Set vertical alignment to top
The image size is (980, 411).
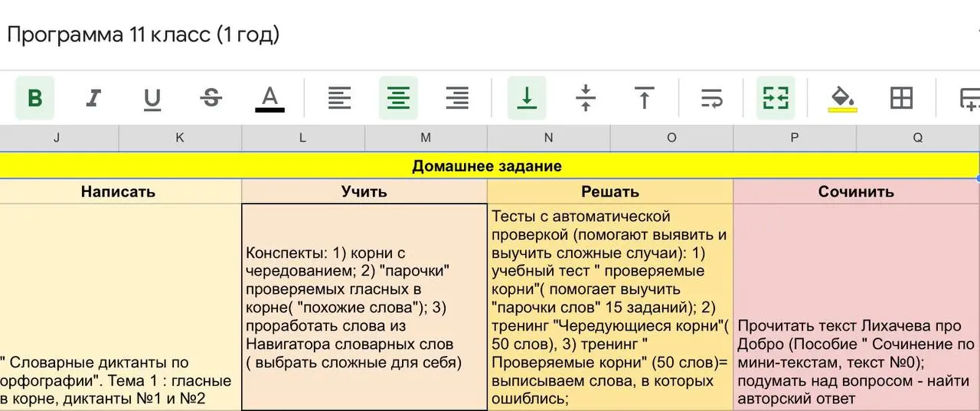(x=645, y=98)
